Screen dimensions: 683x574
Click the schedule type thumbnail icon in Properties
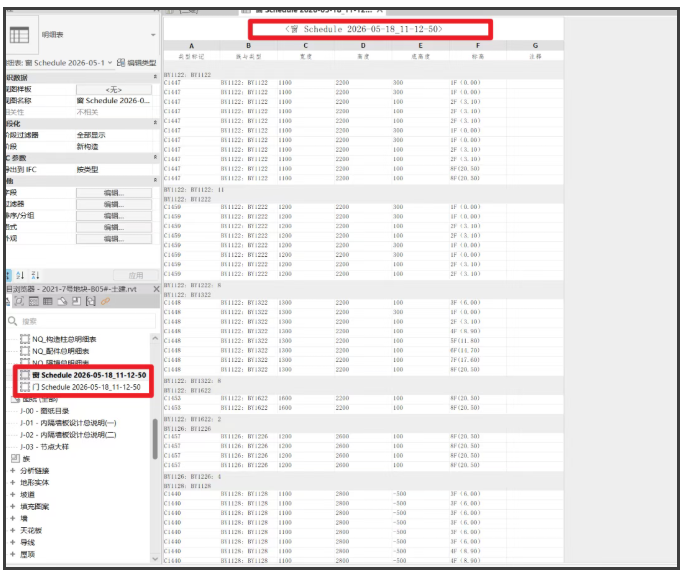tap(20, 35)
